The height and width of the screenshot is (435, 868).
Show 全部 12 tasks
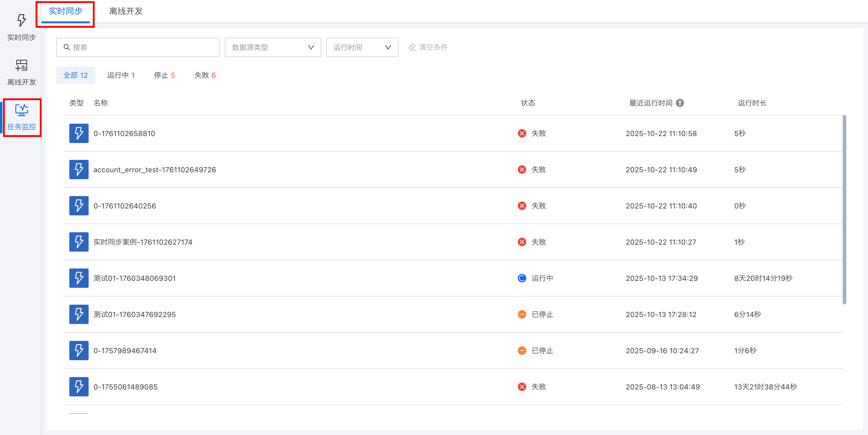click(75, 75)
